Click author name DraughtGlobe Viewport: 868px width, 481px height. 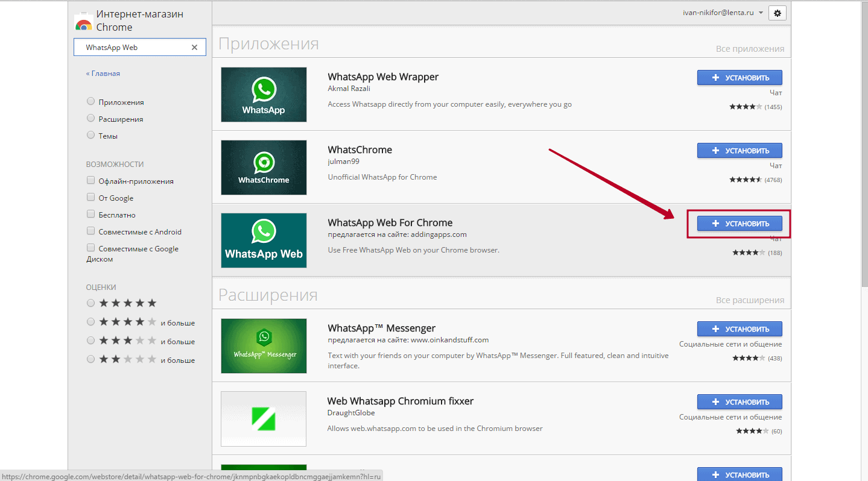[351, 413]
